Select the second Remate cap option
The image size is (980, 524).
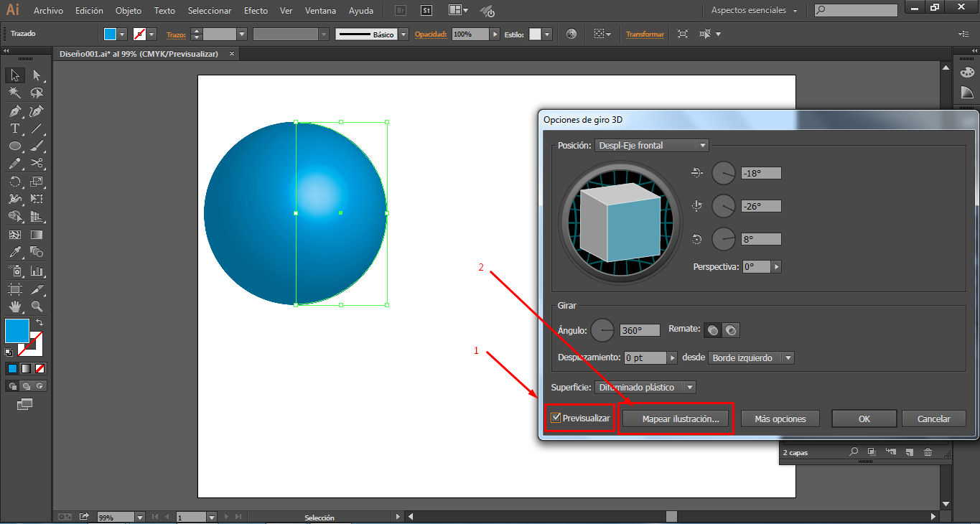(731, 330)
